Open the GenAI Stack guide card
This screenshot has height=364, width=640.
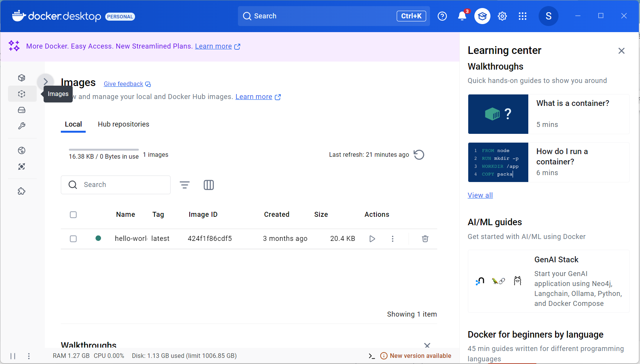coord(549,281)
